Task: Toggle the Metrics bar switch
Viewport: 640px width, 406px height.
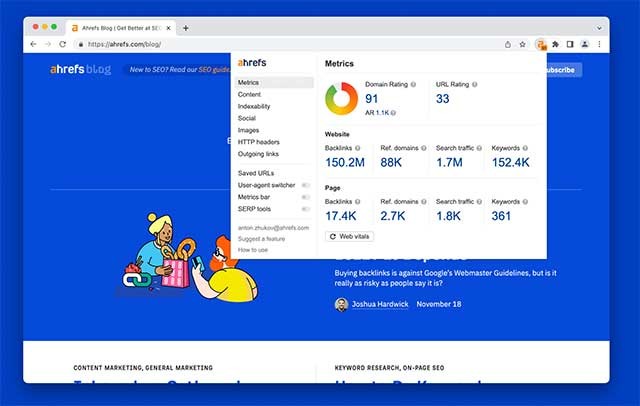Action: click(x=305, y=197)
